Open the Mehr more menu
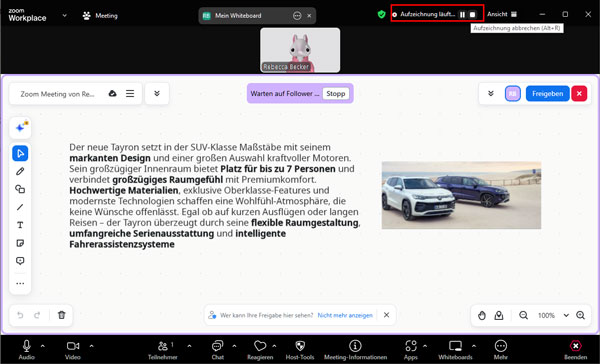 click(501, 349)
